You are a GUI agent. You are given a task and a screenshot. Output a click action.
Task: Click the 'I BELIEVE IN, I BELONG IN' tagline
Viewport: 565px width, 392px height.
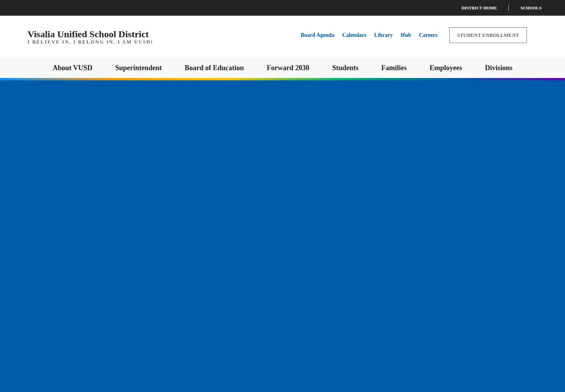click(x=90, y=42)
